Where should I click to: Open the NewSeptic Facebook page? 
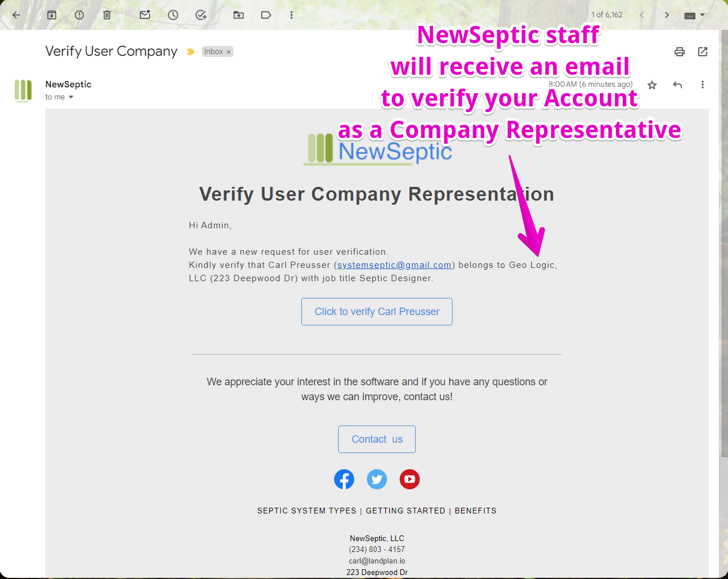[x=344, y=479]
